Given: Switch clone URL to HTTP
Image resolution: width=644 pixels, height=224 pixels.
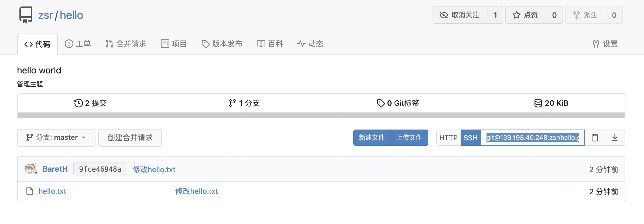Looking at the screenshot, I should pyautogui.click(x=448, y=138).
